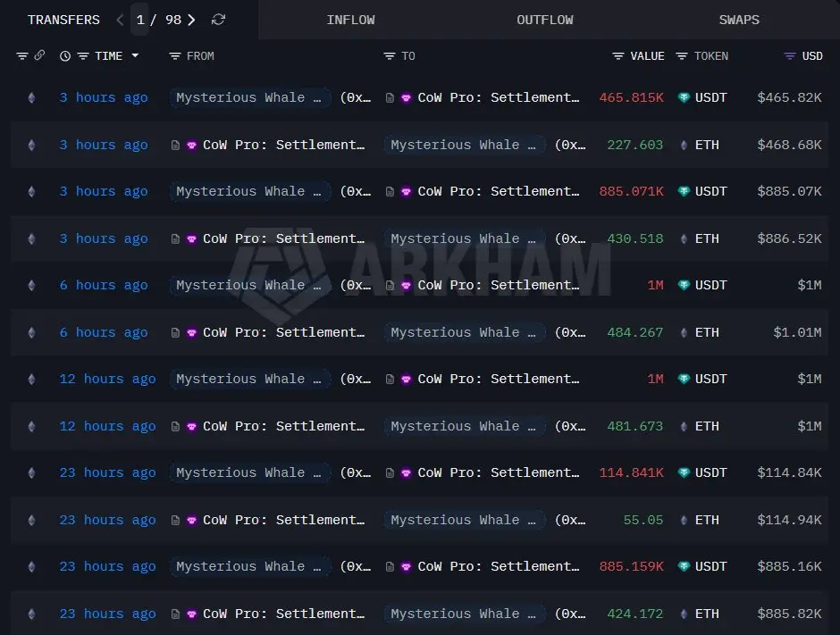The width and height of the screenshot is (840, 635).
Task: Click Mysterious Whale sender in 114.841K row
Action: 249,472
